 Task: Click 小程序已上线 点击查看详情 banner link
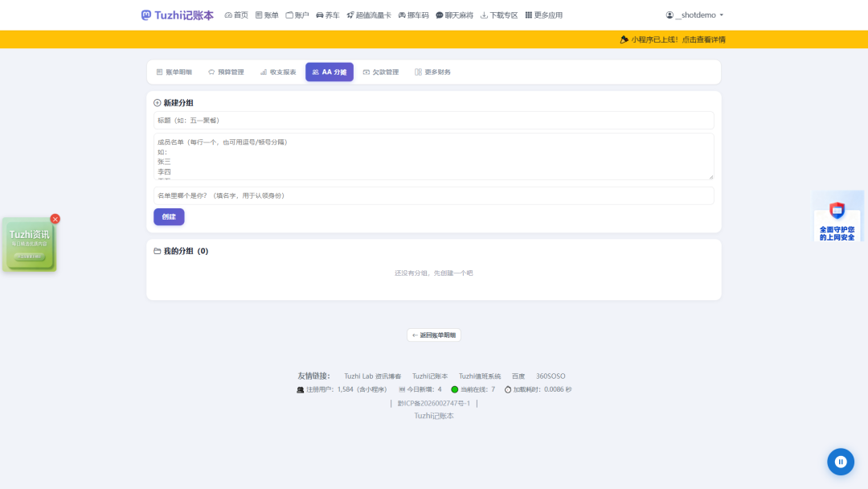[x=678, y=39]
